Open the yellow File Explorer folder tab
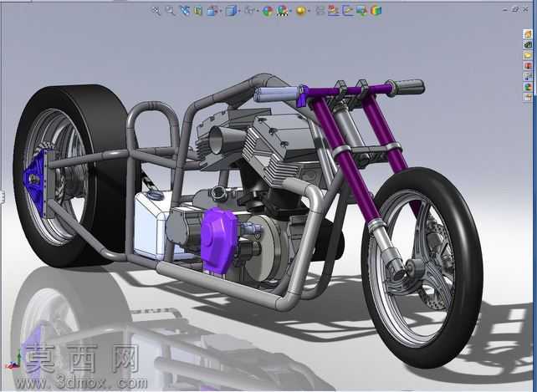Screen dimensions: 537x392 coord(528,55)
